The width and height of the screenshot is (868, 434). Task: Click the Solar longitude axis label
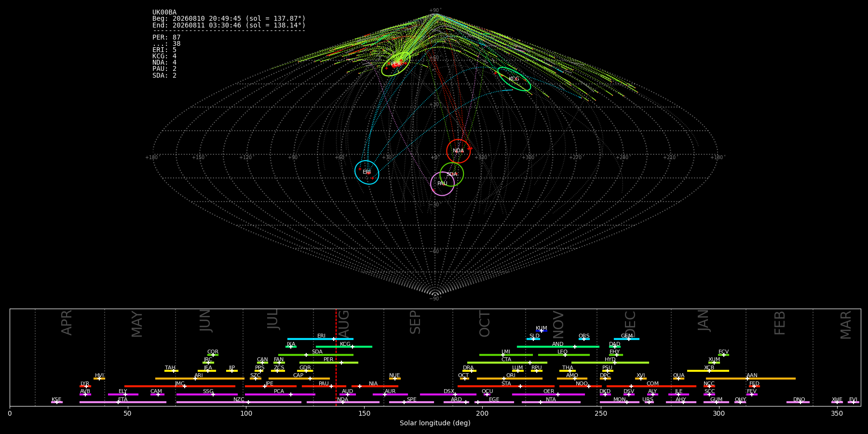pos(435,423)
